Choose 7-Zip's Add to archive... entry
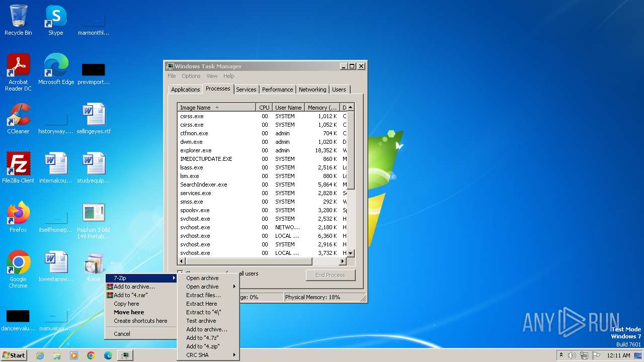The width and height of the screenshot is (644, 362). tap(208, 329)
